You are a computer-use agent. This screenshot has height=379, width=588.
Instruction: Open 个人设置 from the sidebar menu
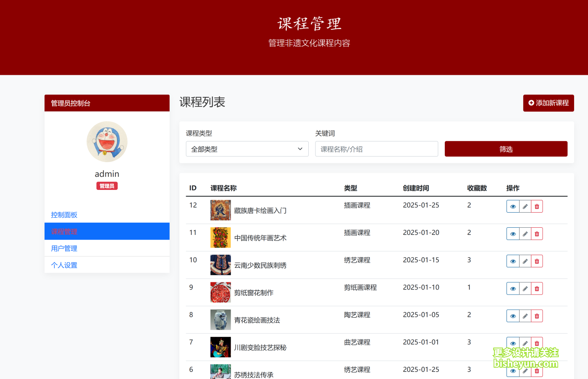click(63, 265)
